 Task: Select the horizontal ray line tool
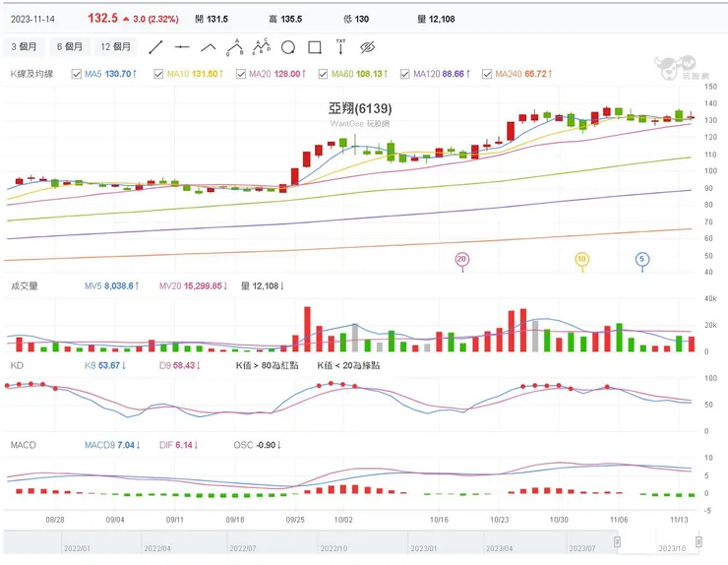[182, 46]
